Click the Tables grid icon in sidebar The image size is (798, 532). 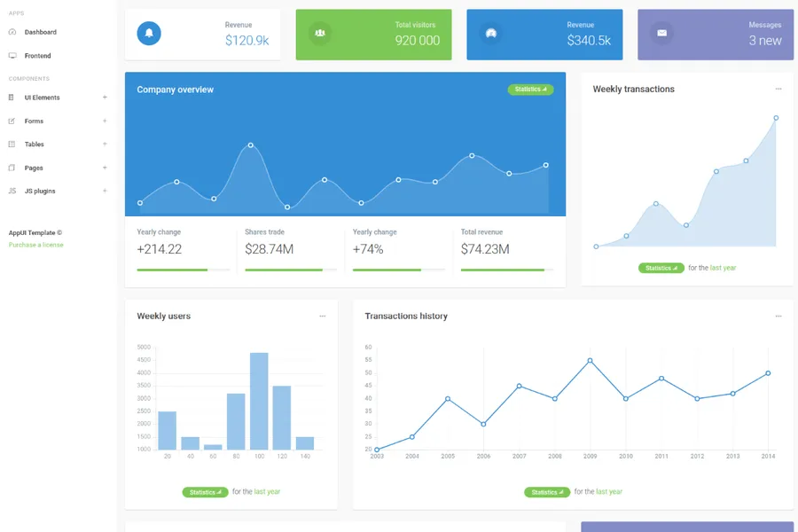pos(12,145)
